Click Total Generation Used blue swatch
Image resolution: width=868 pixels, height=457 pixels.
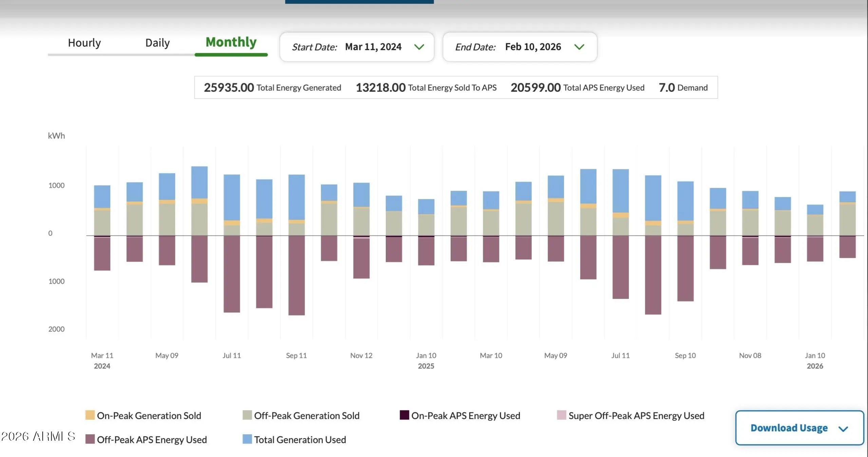pyautogui.click(x=247, y=439)
